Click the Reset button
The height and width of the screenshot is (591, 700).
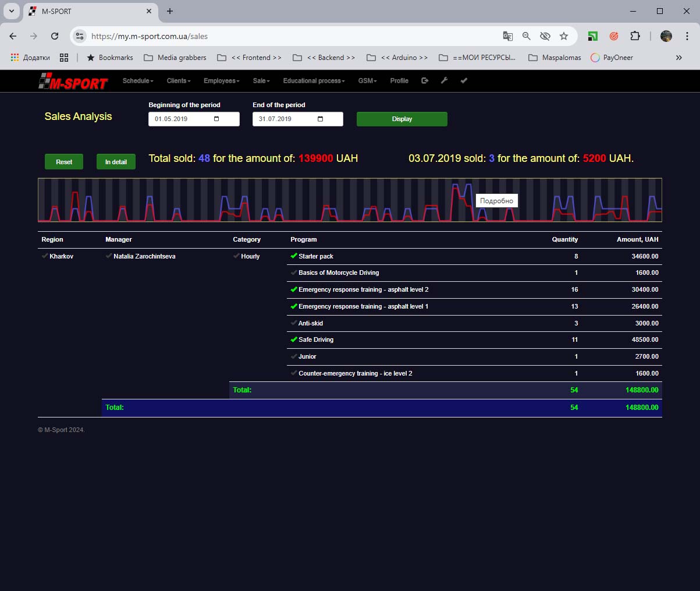pyautogui.click(x=64, y=162)
